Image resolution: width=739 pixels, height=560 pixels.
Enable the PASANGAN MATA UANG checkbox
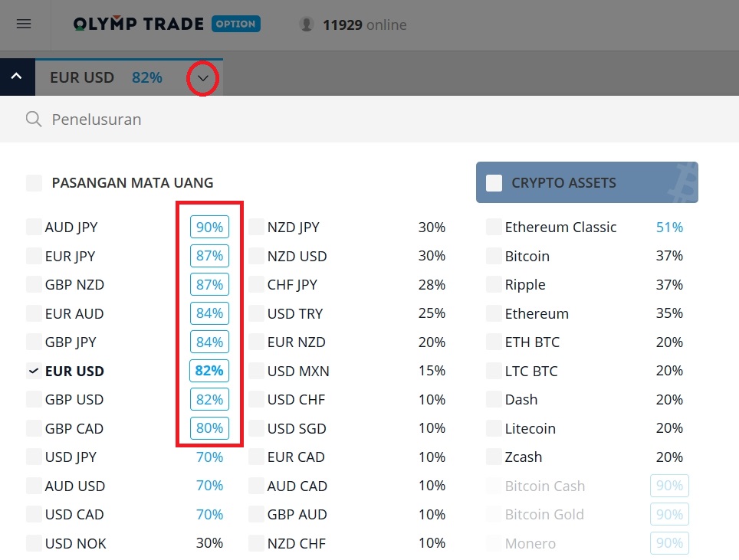pos(34,183)
